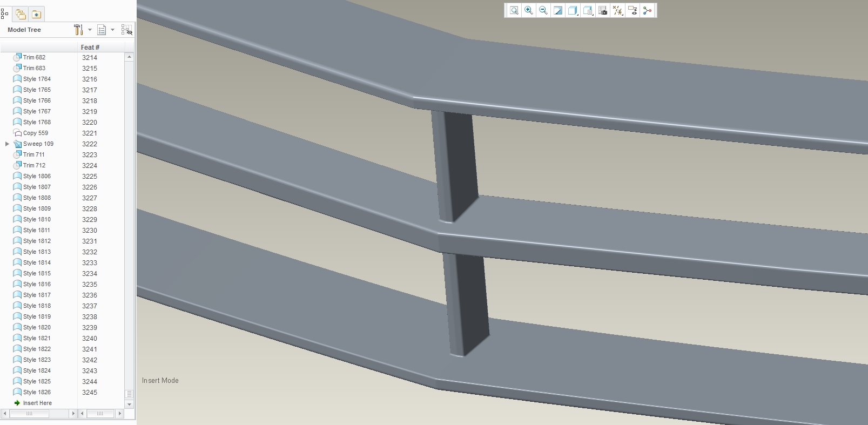Select Style 1825 in the model tree

pyautogui.click(x=37, y=381)
